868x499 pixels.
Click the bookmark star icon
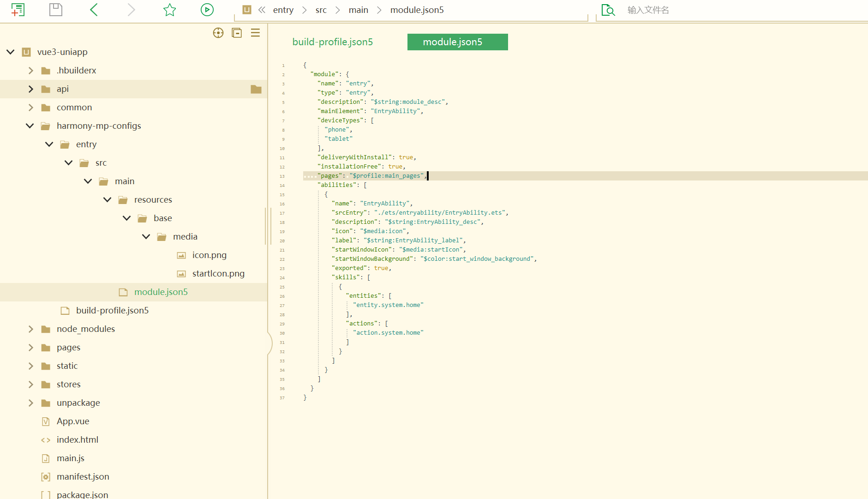(170, 10)
